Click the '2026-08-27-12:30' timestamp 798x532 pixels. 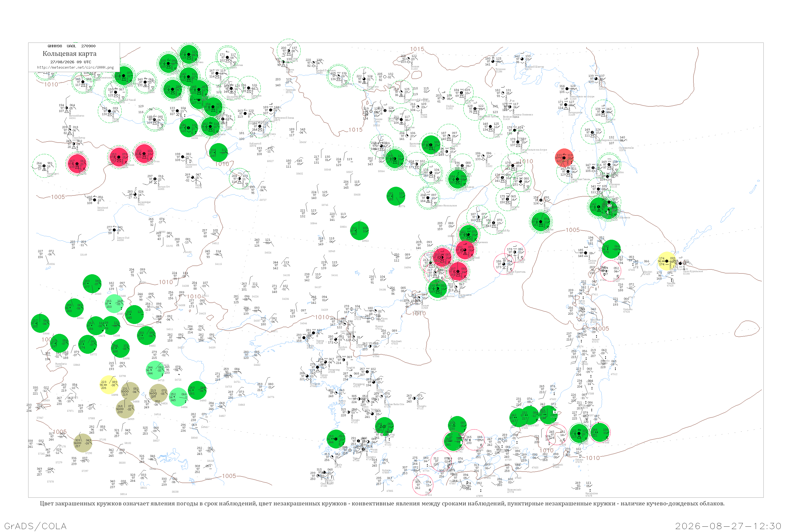pos(728,526)
